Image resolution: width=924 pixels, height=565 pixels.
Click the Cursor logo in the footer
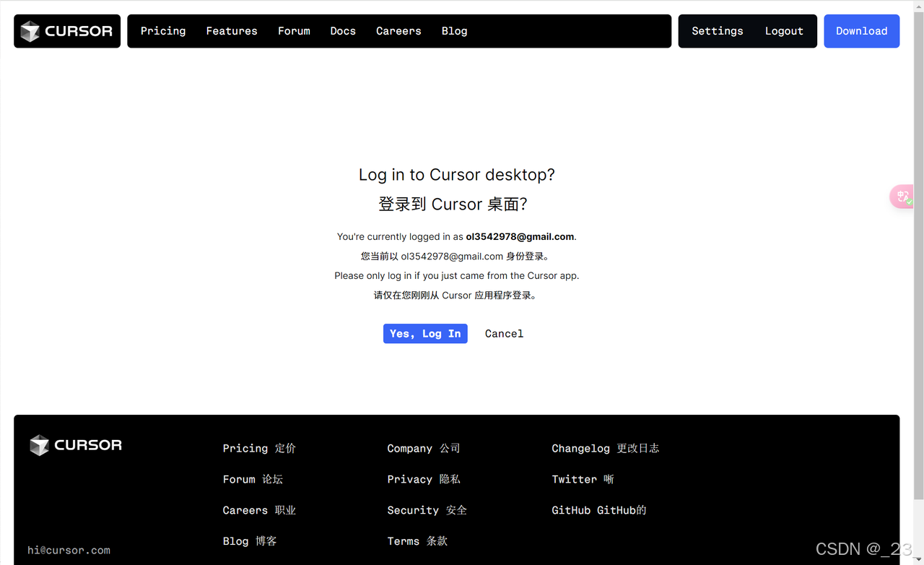point(76,445)
